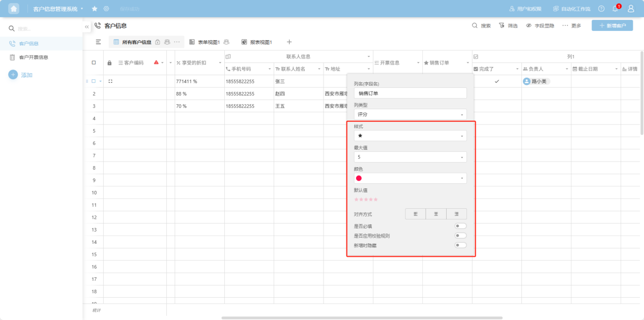The image size is (644, 320).
Task: Click the 新增客户 button
Action: pos(612,25)
